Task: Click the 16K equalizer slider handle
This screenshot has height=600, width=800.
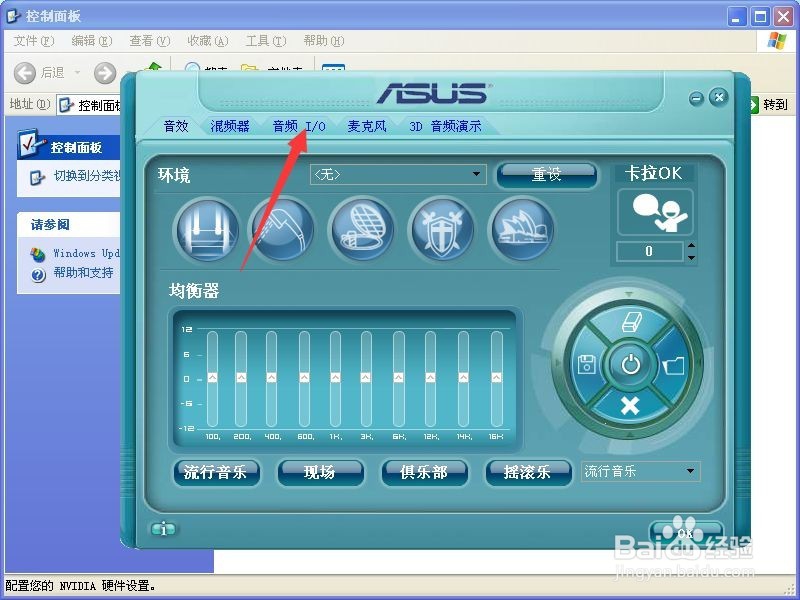Action: (x=496, y=377)
